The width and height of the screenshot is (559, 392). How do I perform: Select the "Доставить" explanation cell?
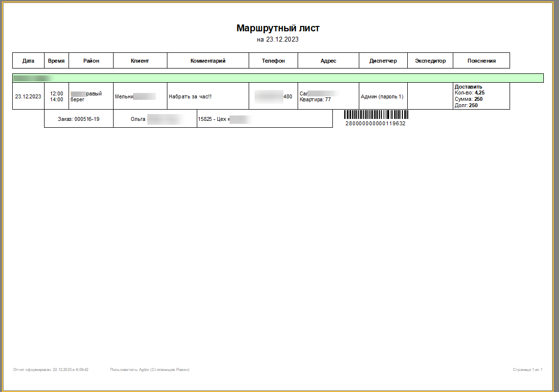click(468, 87)
